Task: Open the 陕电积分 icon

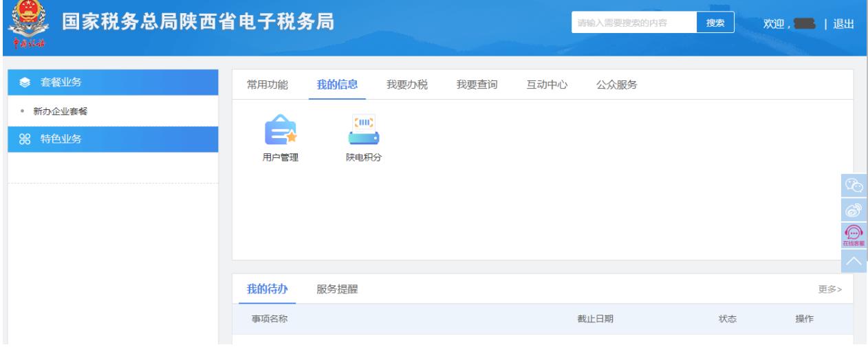Action: pos(362,131)
